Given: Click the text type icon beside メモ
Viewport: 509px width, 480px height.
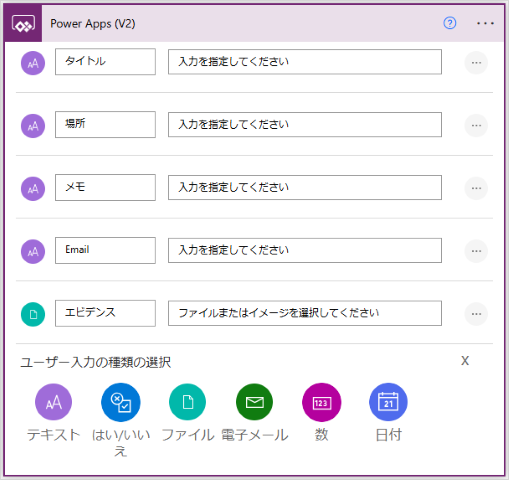Looking at the screenshot, I should coord(33,189).
